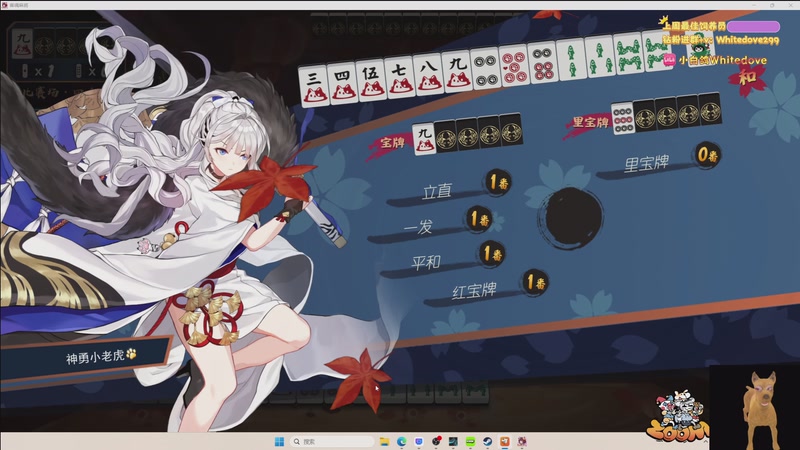Select the 伍 man tile in the winning hand

(370, 80)
